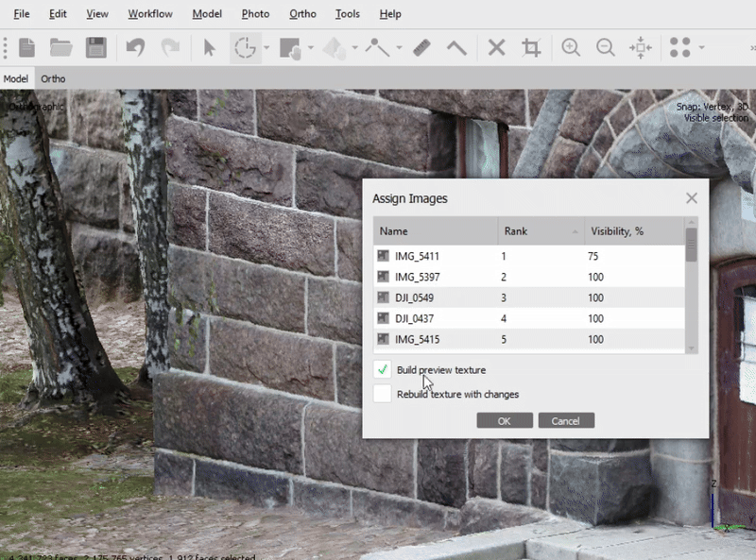Select the IMG_5415 row name
Image resolution: width=756 pixels, height=560 pixels.
417,339
